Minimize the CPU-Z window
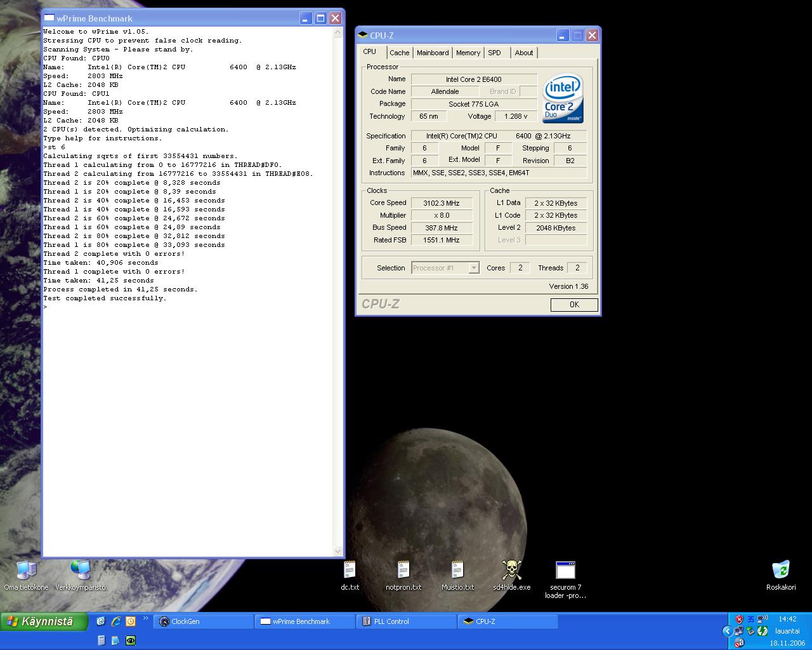Image resolution: width=812 pixels, height=650 pixels. click(x=563, y=36)
